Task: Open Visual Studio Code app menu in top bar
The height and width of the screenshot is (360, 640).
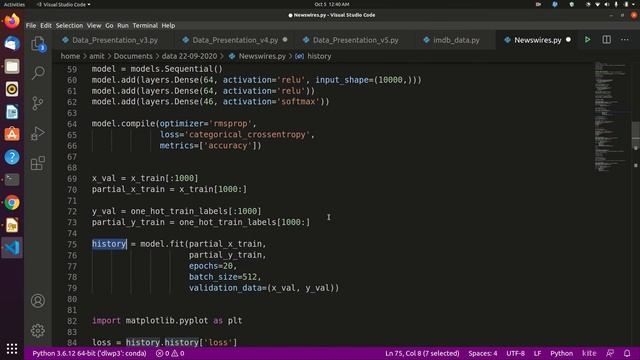Action: click(63, 4)
